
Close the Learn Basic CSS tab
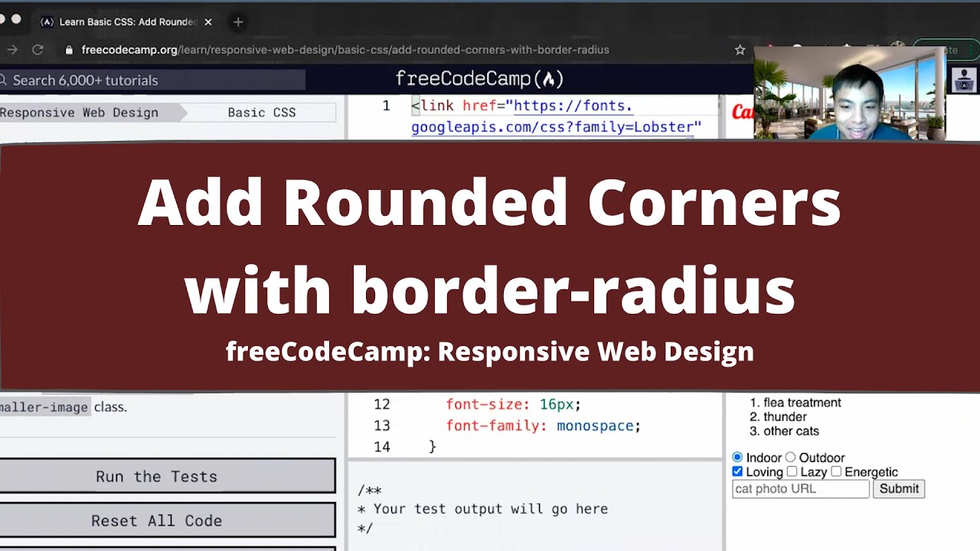(208, 22)
